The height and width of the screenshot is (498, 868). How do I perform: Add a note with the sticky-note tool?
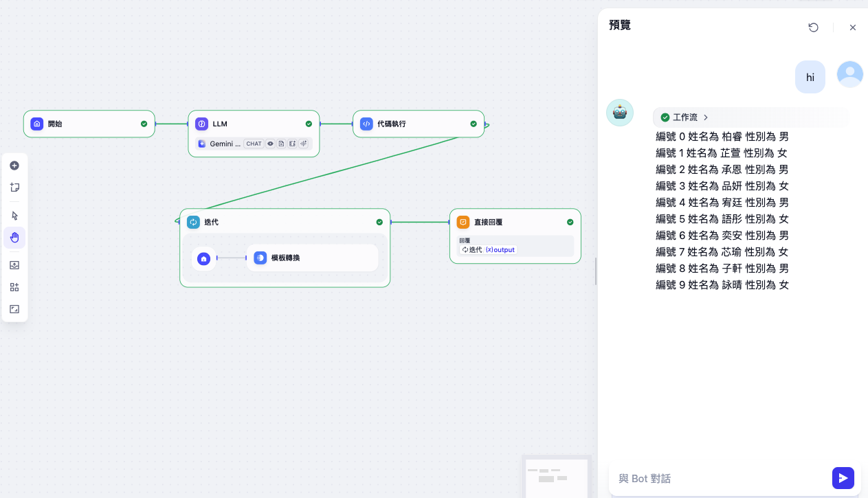[x=14, y=188]
